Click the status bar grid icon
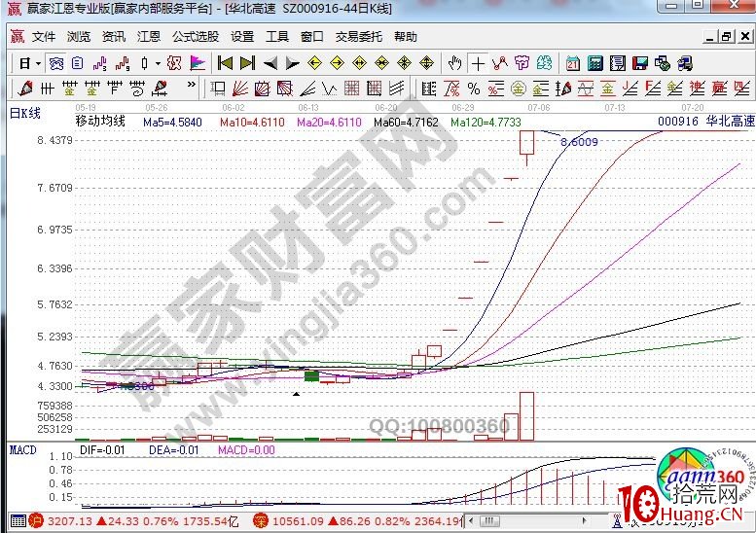Screen dimensions: 756x533 [18, 520]
